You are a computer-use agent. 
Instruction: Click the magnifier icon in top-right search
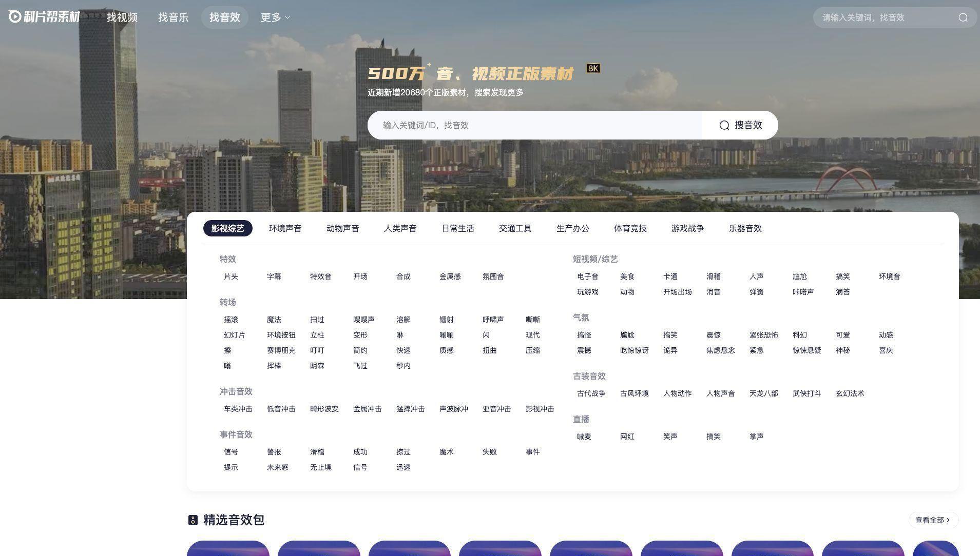coord(963,17)
